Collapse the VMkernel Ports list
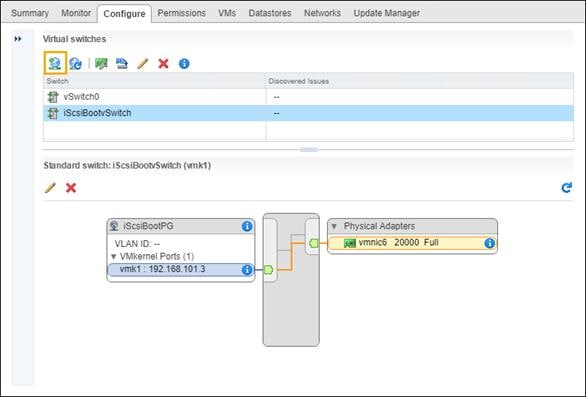This screenshot has height=397, width=586. (114, 257)
